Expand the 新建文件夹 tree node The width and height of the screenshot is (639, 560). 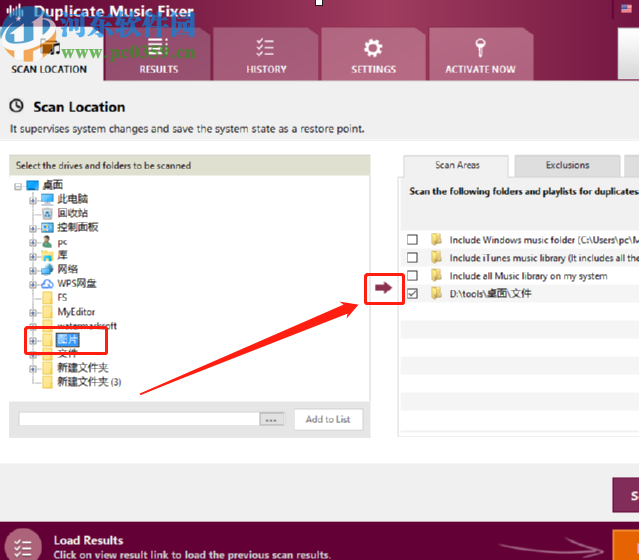(33, 369)
